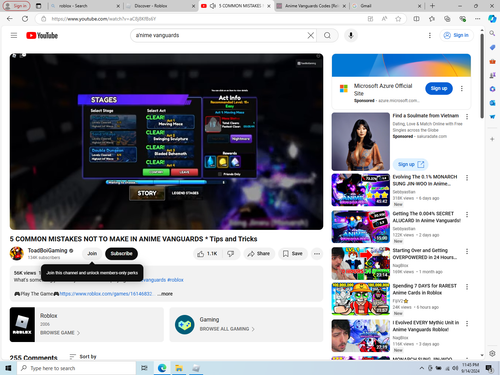This screenshot has height=375, width=500.
Task: Open more actions menu below video
Action: pyautogui.click(x=317, y=254)
